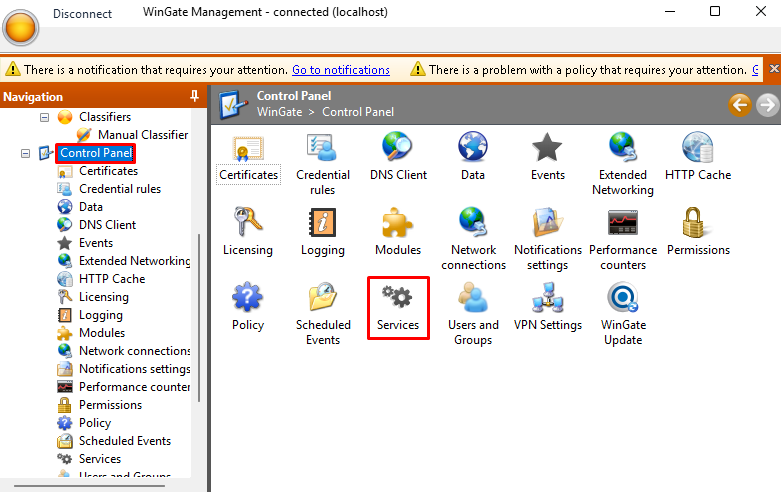Image resolution: width=781 pixels, height=492 pixels.
Task: Select Performance counters in navigation tree
Action: (x=134, y=386)
